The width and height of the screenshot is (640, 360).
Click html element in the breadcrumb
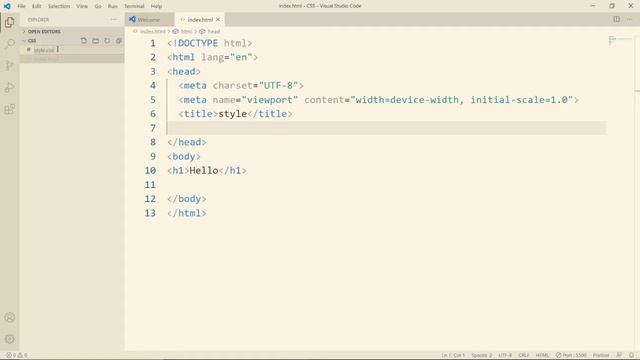[186, 31]
